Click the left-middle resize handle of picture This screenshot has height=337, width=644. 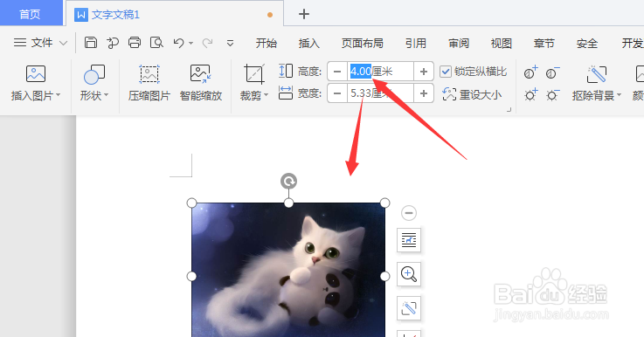coord(191,276)
